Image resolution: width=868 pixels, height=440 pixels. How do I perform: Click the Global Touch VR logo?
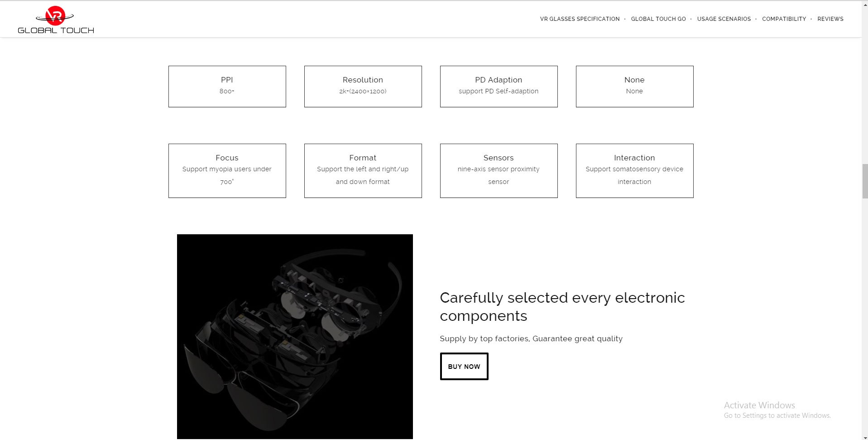click(x=56, y=20)
